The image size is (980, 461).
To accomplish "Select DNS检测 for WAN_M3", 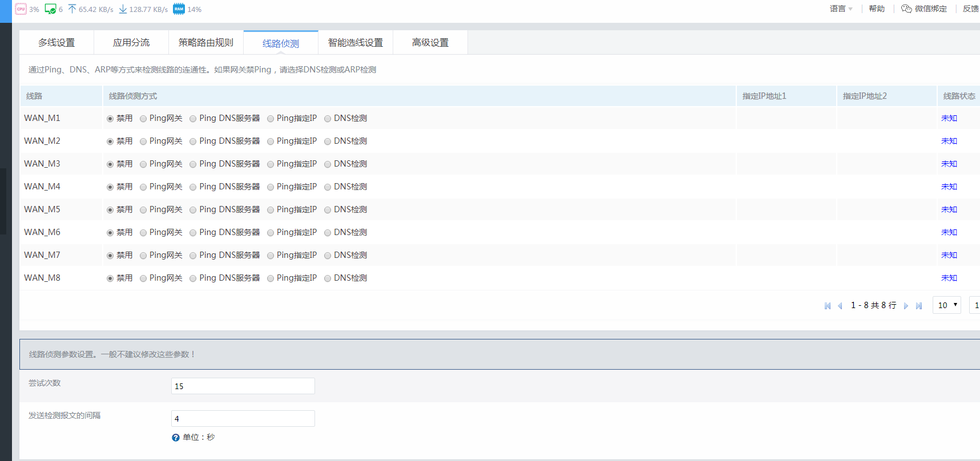I will [x=328, y=164].
